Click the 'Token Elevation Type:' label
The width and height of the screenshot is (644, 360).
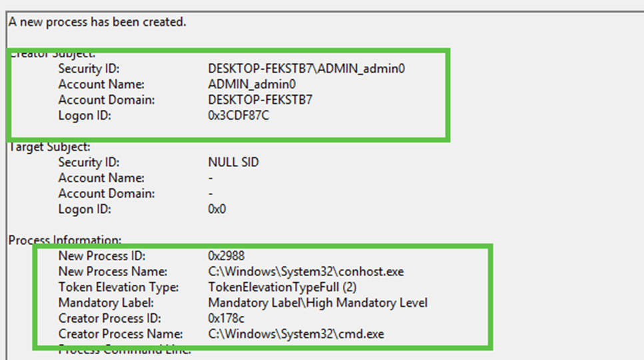pyautogui.click(x=119, y=287)
